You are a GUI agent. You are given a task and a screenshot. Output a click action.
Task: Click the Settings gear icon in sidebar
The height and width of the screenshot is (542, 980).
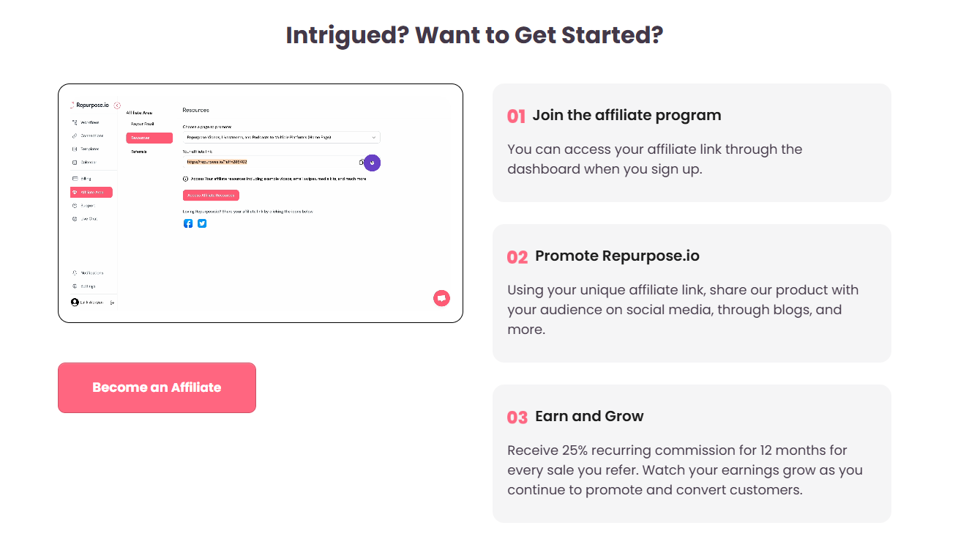tap(75, 286)
